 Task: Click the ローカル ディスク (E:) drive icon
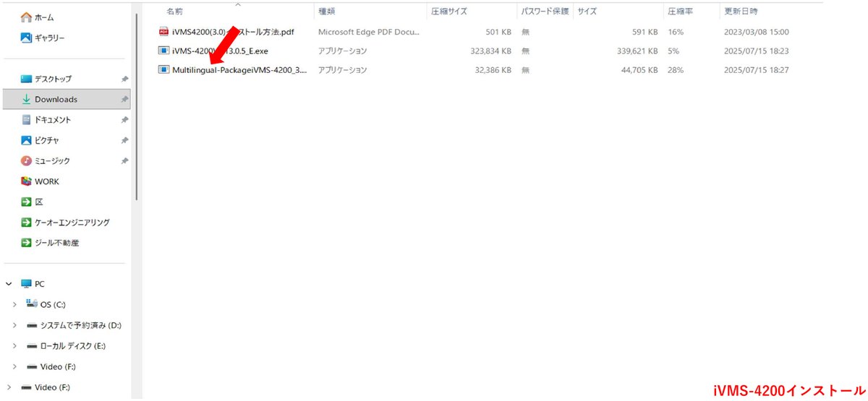pyautogui.click(x=31, y=346)
